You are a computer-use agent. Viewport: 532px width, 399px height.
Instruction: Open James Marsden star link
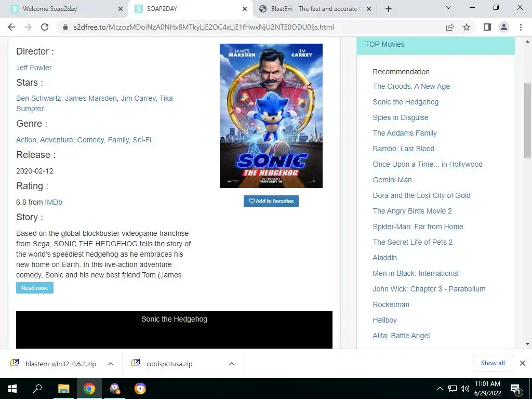(x=91, y=98)
